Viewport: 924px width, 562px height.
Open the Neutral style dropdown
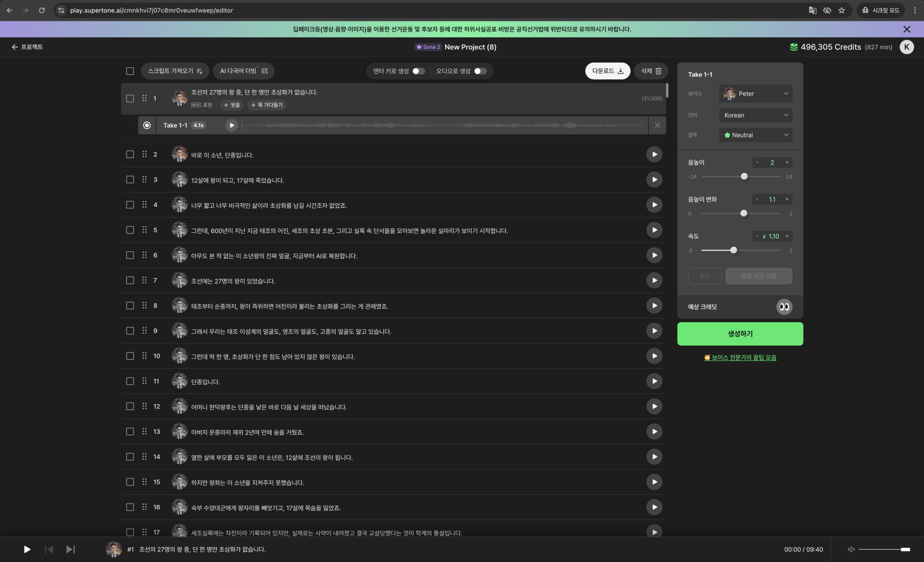pos(755,135)
